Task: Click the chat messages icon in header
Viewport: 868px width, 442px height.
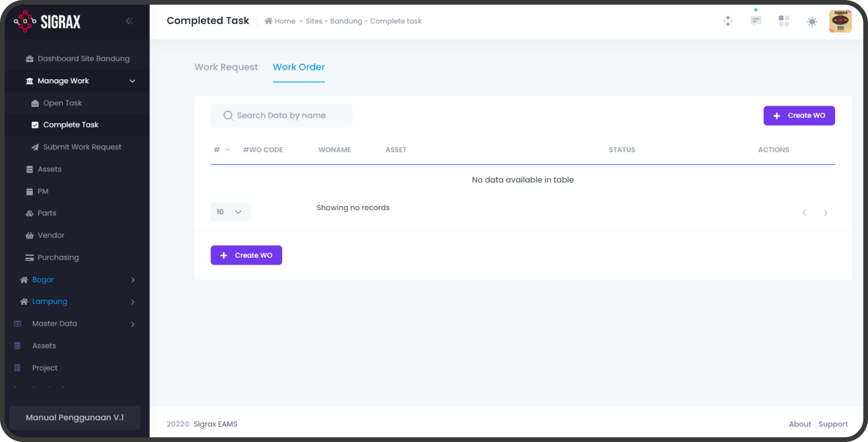Action: click(x=756, y=21)
